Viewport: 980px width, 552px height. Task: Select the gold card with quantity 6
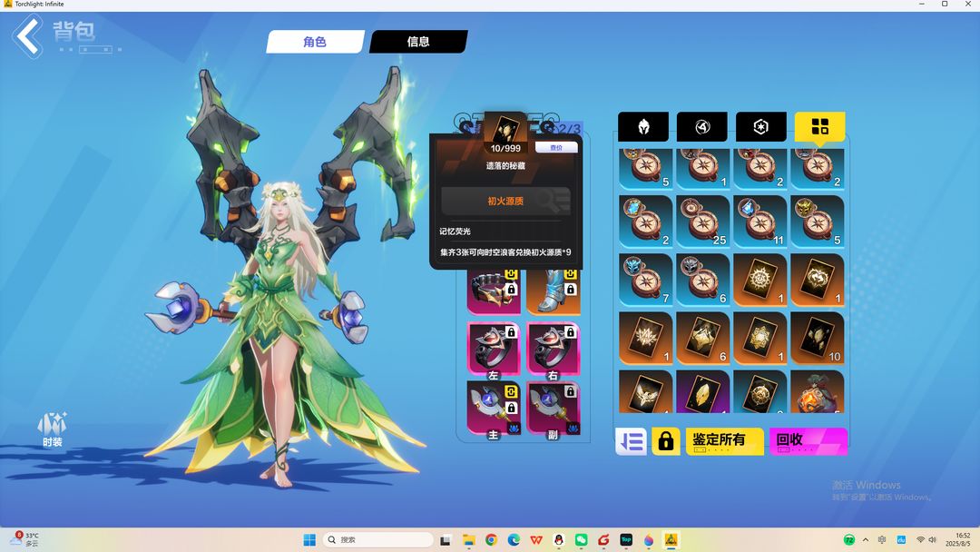(702, 338)
